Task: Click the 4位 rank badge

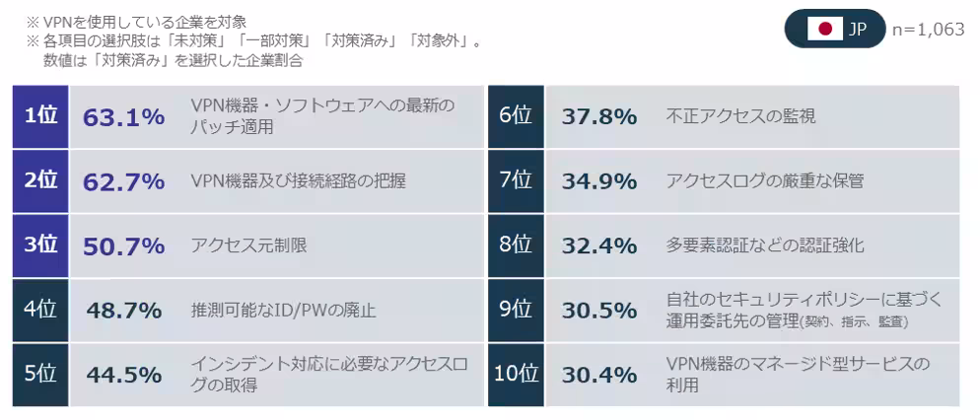Action: [x=40, y=311]
